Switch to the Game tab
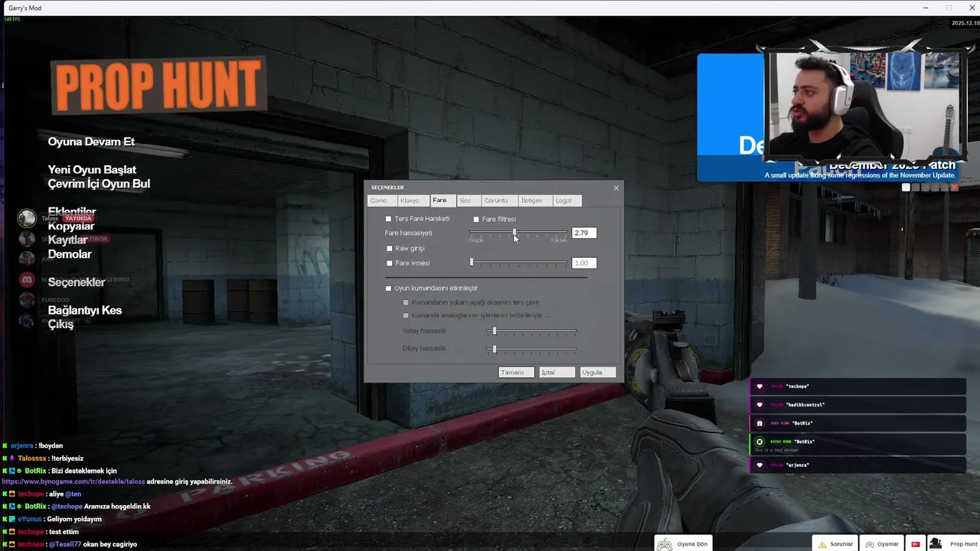The height and width of the screenshot is (551, 980). click(x=381, y=201)
